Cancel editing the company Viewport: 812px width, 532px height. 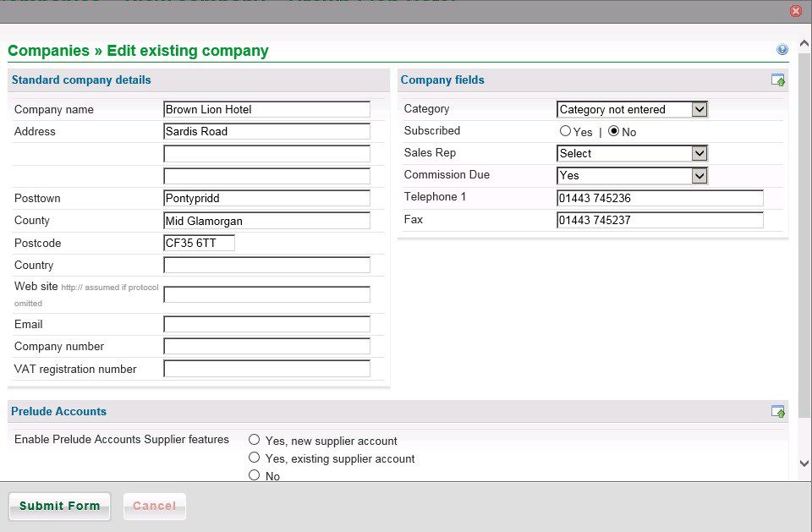[x=154, y=506]
